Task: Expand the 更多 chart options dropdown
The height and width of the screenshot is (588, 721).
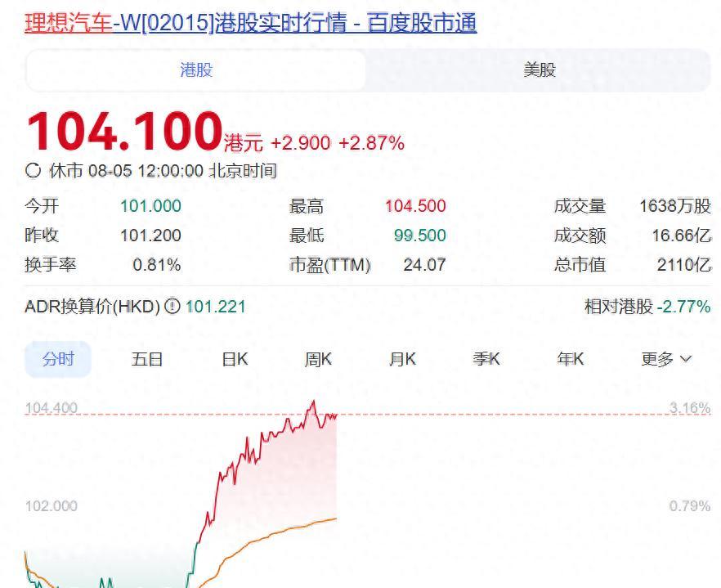Action: click(666, 359)
